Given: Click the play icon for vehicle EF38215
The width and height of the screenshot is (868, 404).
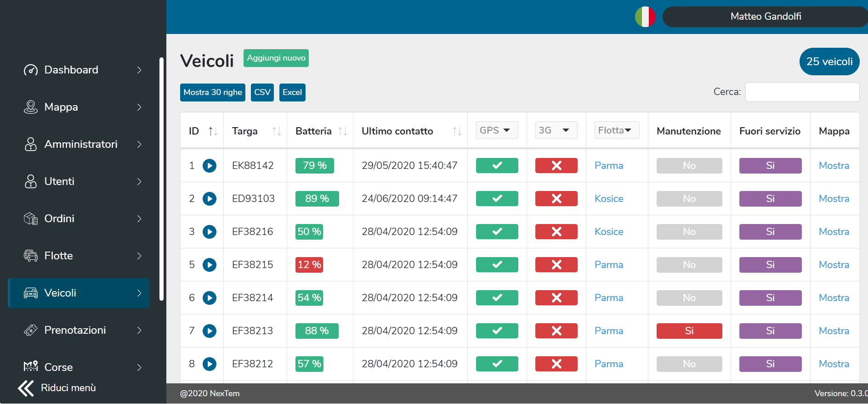Looking at the screenshot, I should click(210, 265).
